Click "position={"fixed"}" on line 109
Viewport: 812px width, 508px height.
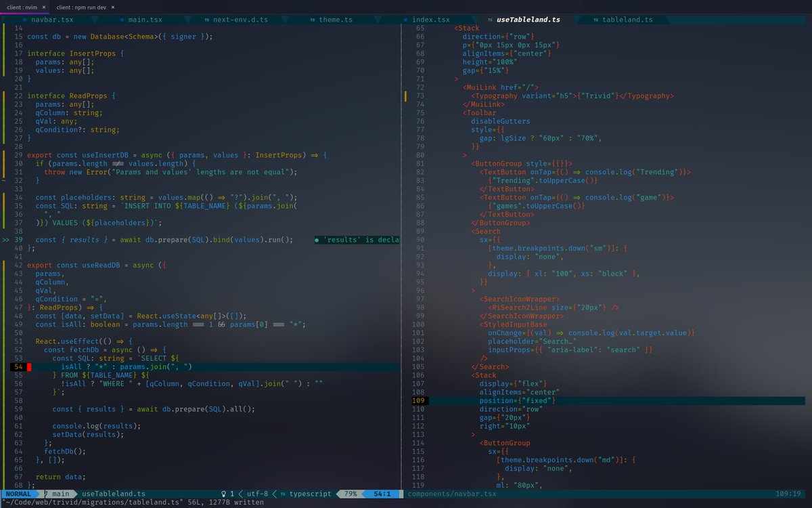(x=517, y=400)
